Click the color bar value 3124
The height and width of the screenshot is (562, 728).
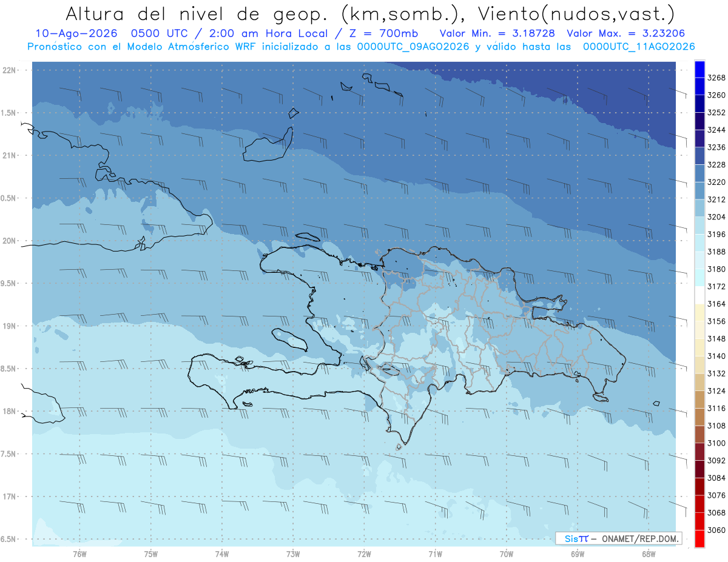[x=716, y=390]
